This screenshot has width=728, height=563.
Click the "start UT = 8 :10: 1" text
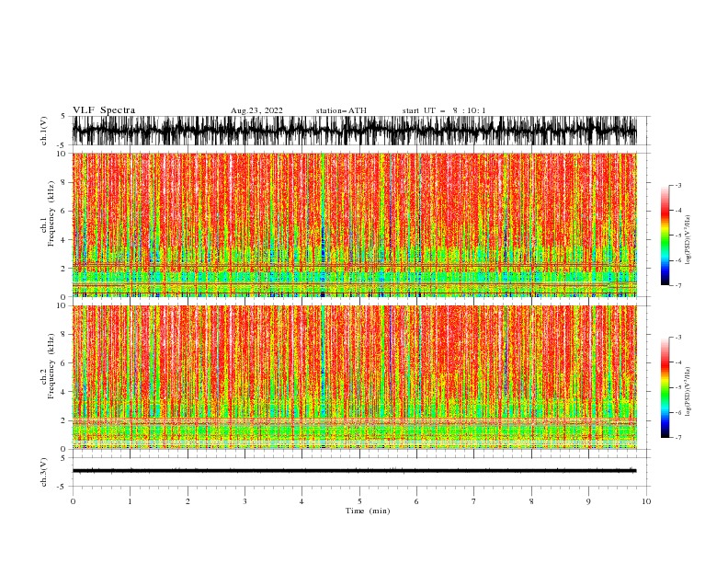pyautogui.click(x=444, y=110)
